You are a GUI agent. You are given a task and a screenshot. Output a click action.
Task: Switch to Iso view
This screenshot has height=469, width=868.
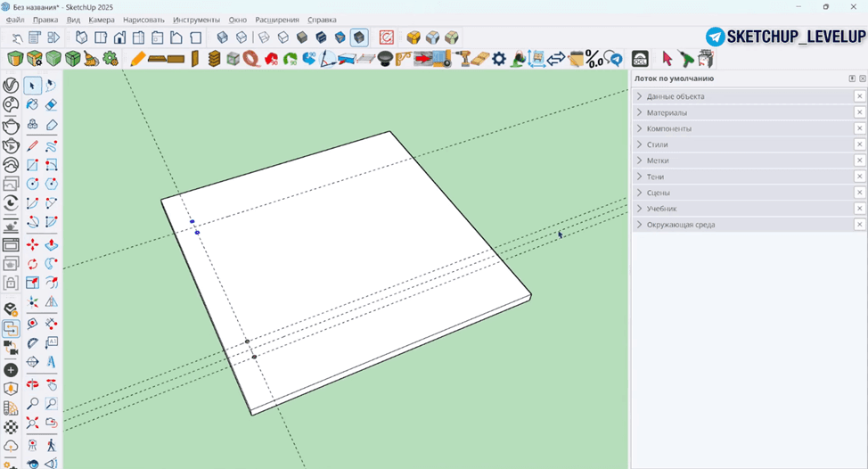click(82, 37)
